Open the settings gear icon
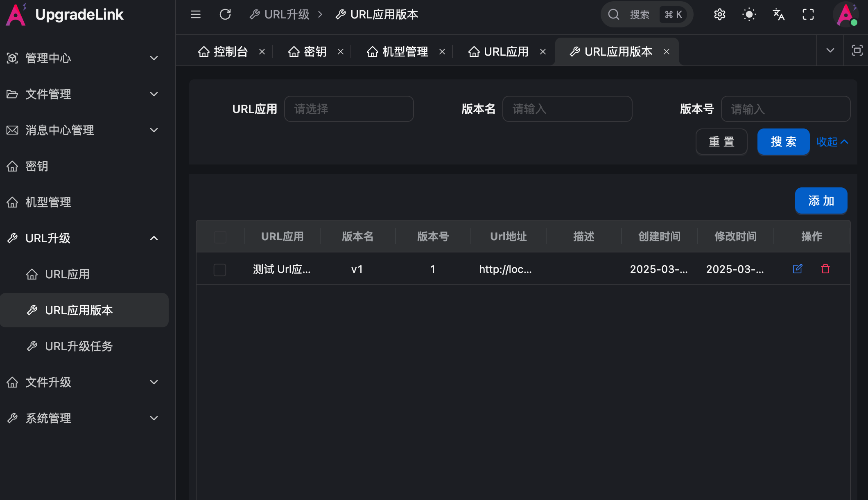This screenshot has height=500, width=868. (720, 15)
